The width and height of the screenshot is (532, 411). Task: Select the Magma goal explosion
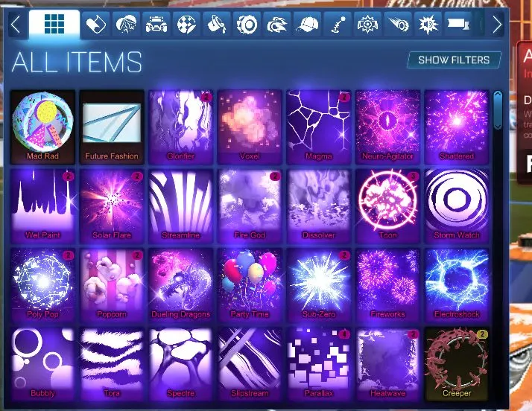pyautogui.click(x=319, y=127)
